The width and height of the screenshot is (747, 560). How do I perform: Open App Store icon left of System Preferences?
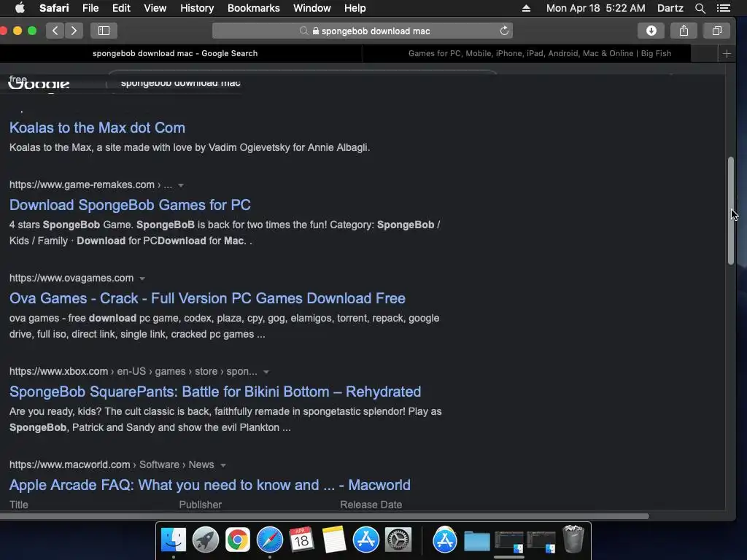[x=366, y=540]
